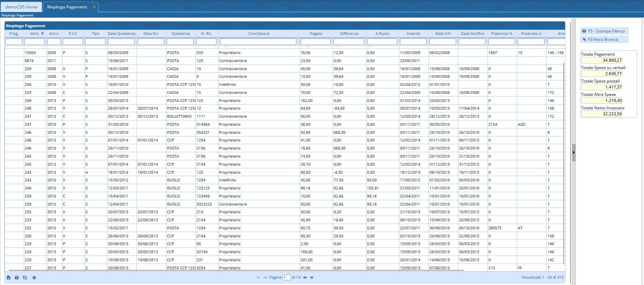Open grid settings gear icon
Image resolution: width=644 pixels, height=285 pixels.
coord(34,278)
